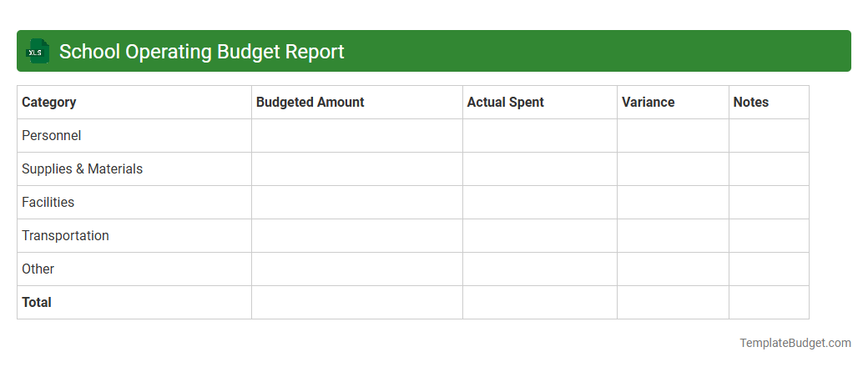Select the Supplies & Materials Notes cell
This screenshot has height=367, width=868.
click(x=769, y=168)
